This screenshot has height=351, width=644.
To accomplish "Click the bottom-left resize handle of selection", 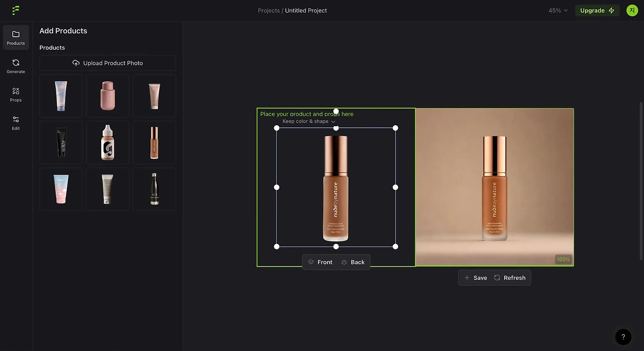I will pos(277,246).
